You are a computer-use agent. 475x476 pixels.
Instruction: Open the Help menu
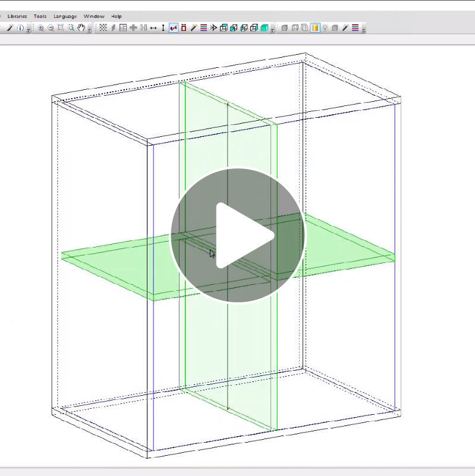tap(117, 16)
